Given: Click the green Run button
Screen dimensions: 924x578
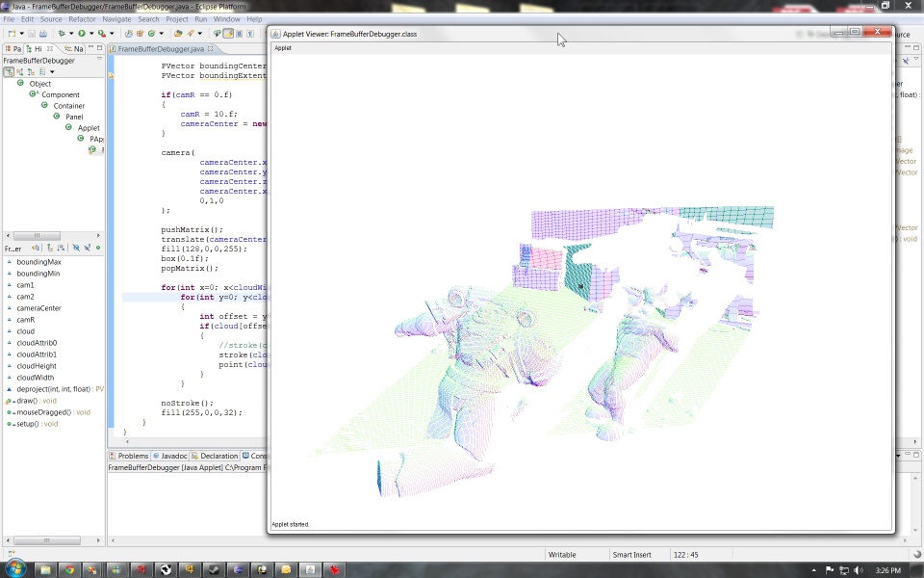Looking at the screenshot, I should point(82,34).
